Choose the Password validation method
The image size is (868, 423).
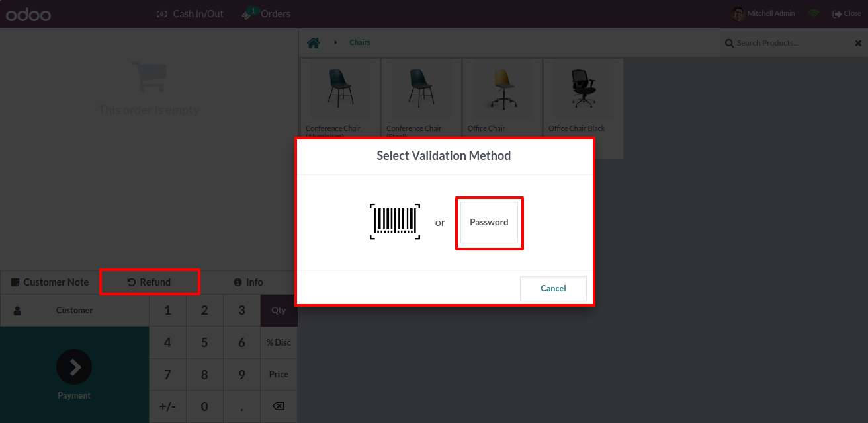click(x=489, y=223)
